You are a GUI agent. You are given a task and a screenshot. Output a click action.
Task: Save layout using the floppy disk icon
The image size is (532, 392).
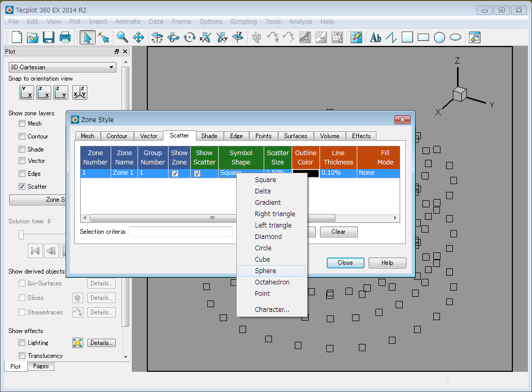49,37
